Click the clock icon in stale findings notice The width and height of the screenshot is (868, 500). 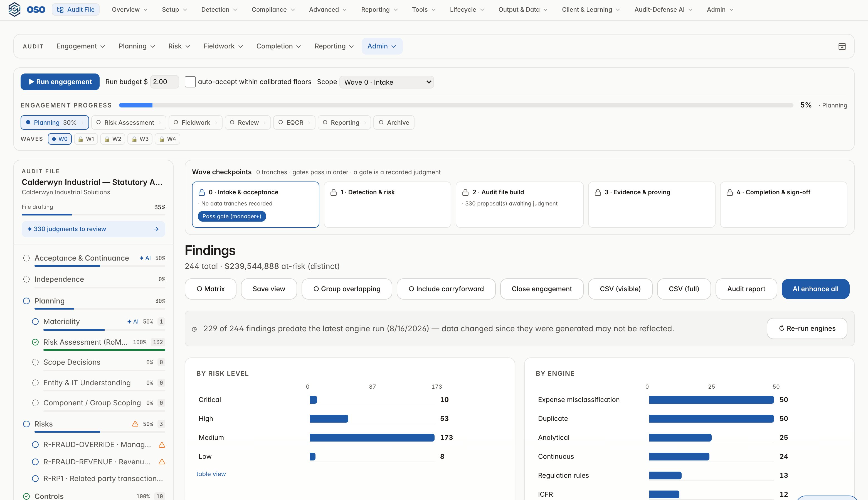click(194, 329)
